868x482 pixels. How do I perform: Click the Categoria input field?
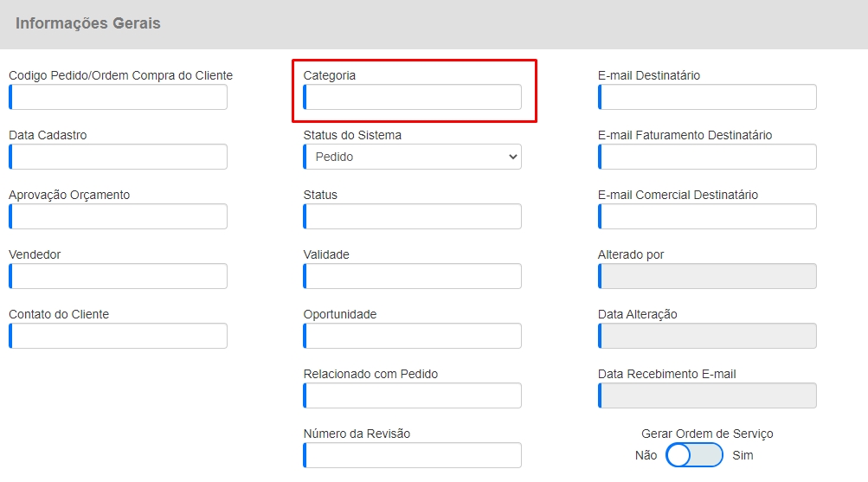pos(413,97)
